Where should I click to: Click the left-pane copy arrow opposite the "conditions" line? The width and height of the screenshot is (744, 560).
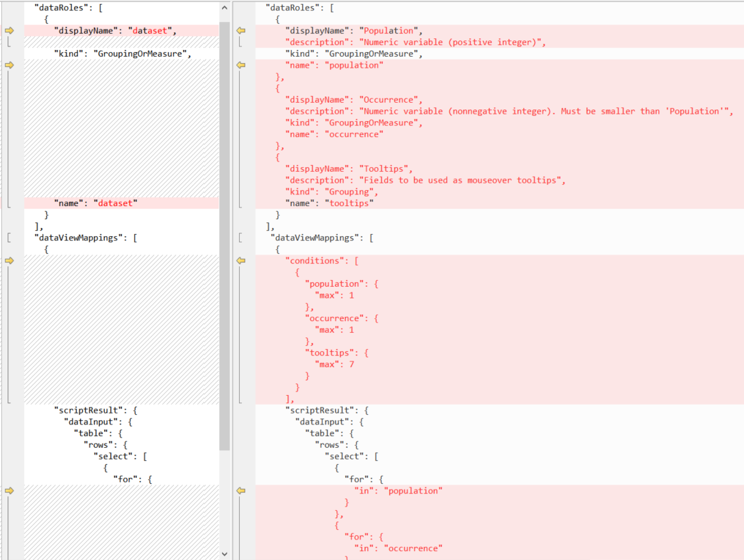pos(10,261)
